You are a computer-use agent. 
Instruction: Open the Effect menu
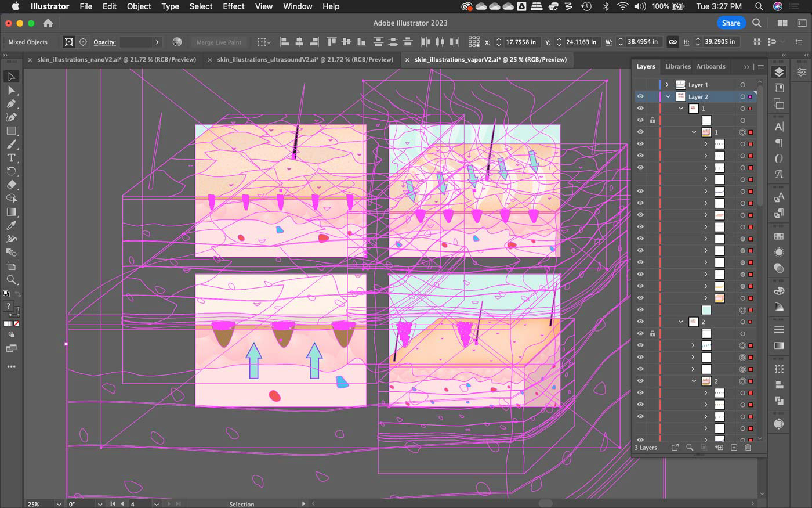(234, 6)
